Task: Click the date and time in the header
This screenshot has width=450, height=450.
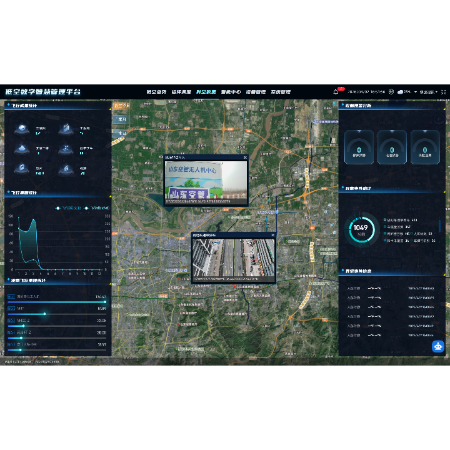Action: [x=366, y=92]
